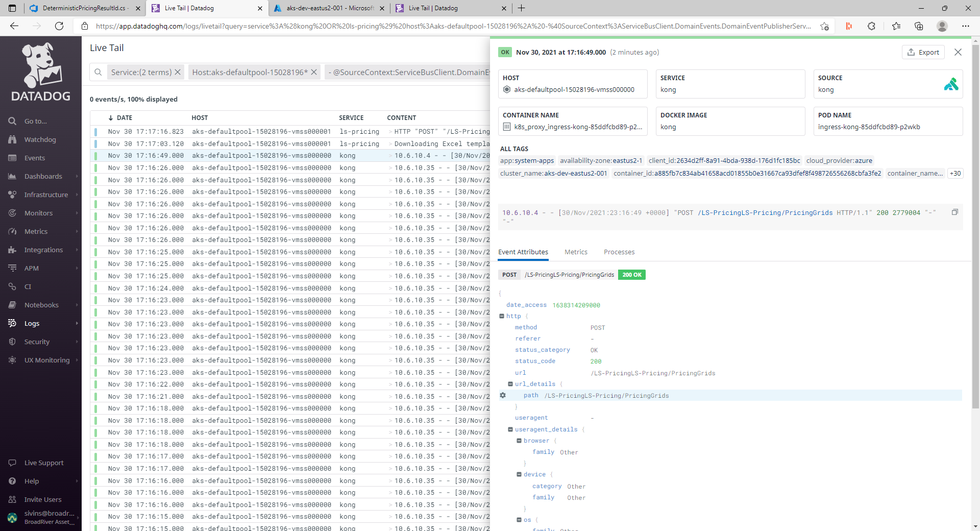Open Integrations puzzle icon

12,250
